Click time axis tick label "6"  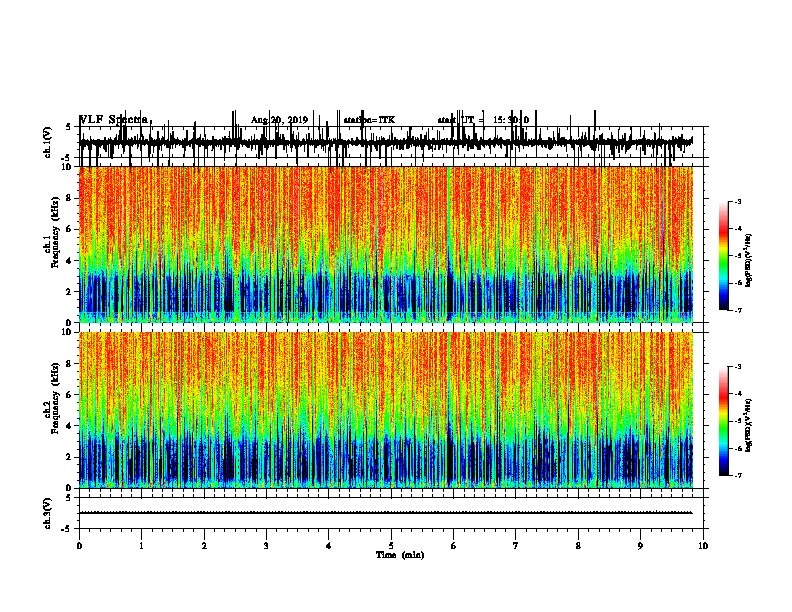pyautogui.click(x=454, y=546)
